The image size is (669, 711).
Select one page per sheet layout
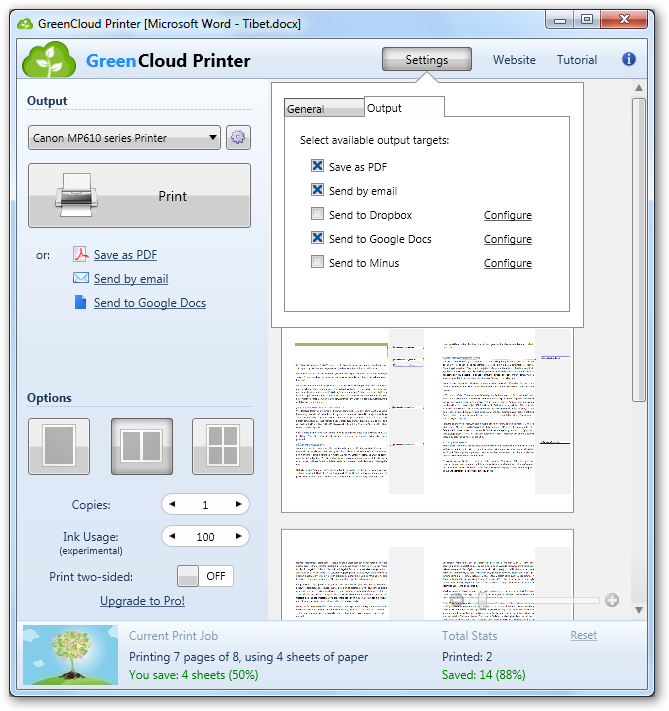tap(59, 446)
